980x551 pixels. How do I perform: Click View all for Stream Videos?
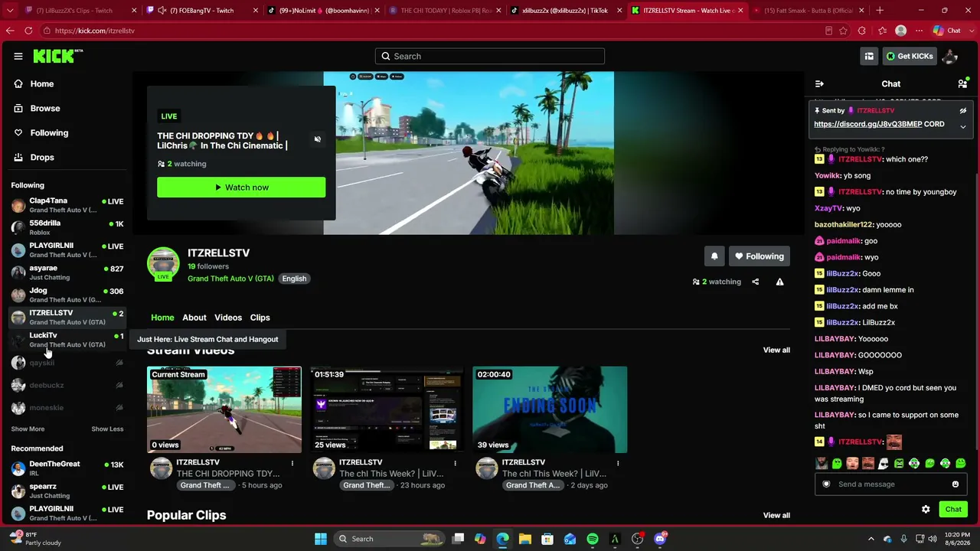pos(776,350)
